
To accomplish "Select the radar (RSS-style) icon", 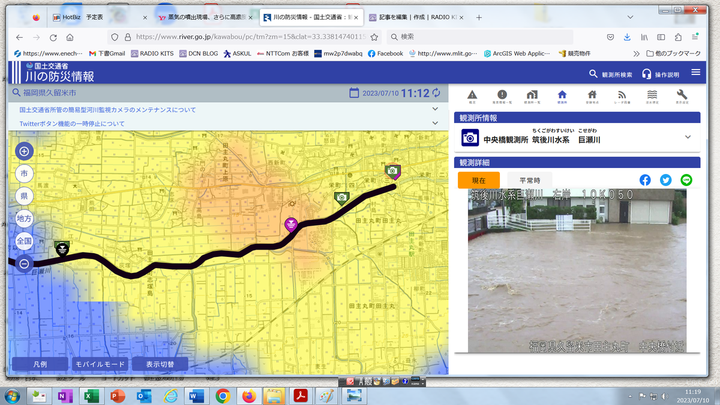I will pos(622,96).
